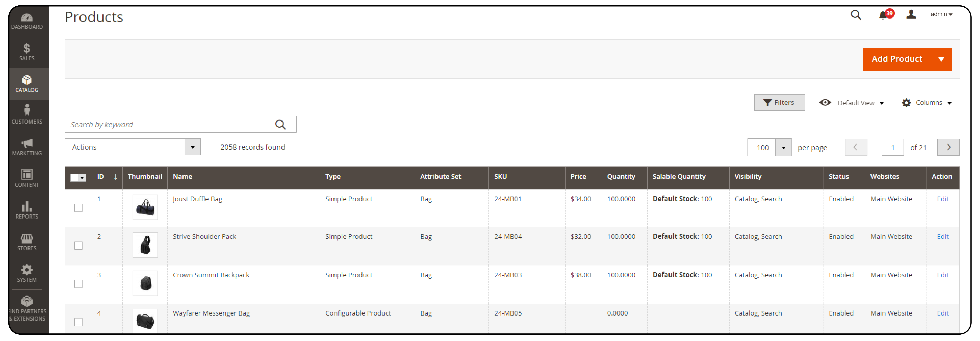
Task: Expand the Add Product type dropdown arrow
Action: [941, 59]
